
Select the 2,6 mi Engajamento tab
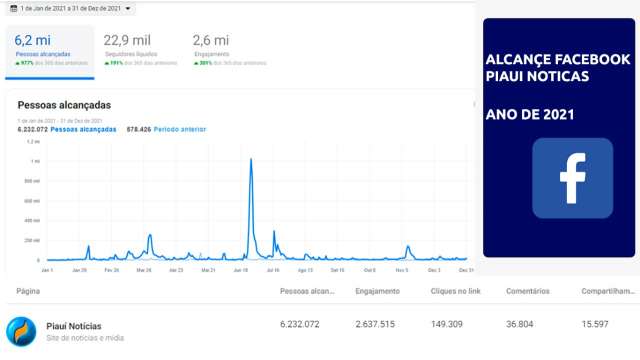(229, 51)
